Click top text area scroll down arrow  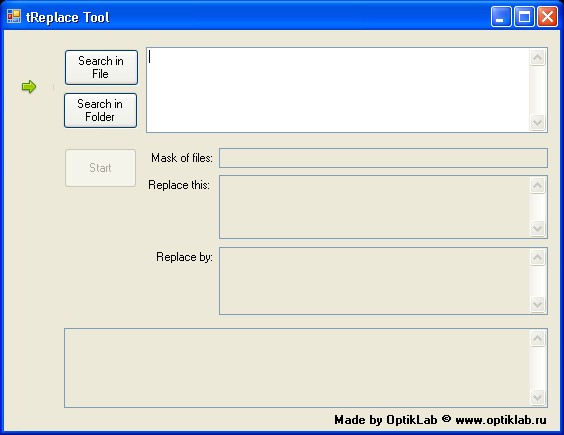coord(538,123)
